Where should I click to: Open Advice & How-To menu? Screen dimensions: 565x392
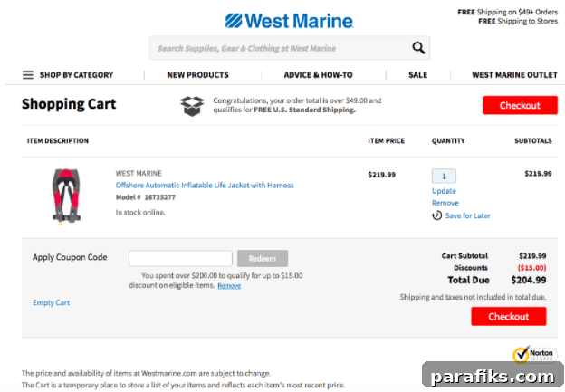coord(318,75)
